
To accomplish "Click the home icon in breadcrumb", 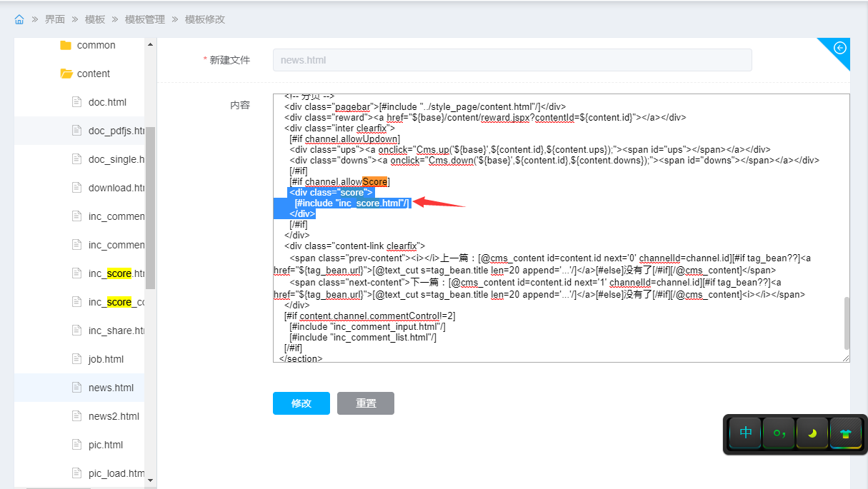I will (x=19, y=19).
